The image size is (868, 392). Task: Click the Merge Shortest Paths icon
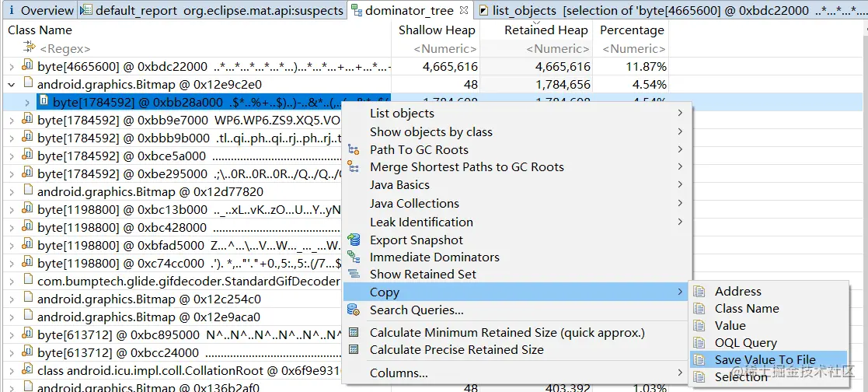click(x=354, y=166)
